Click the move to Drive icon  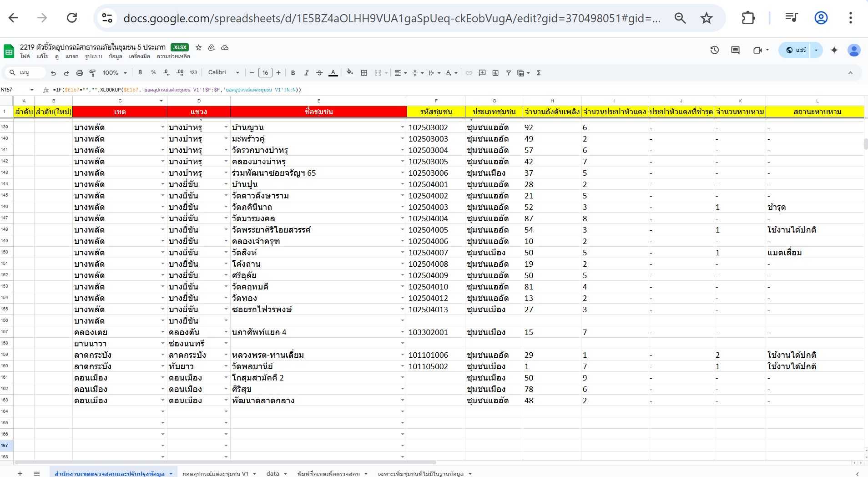coord(212,47)
